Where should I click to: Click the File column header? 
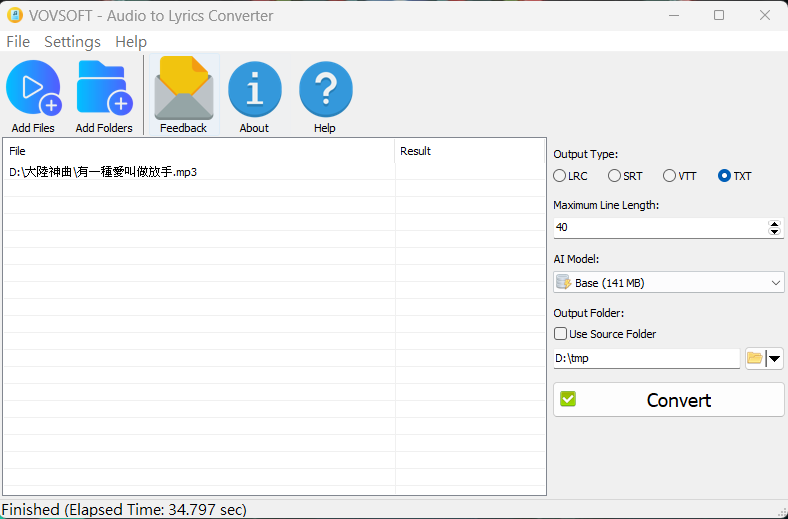(x=199, y=151)
